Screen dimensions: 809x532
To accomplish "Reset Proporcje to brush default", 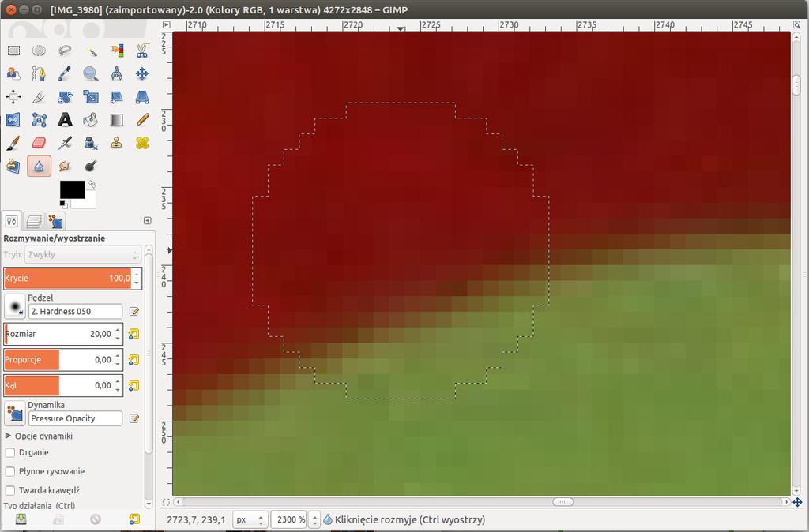I will tap(134, 360).
